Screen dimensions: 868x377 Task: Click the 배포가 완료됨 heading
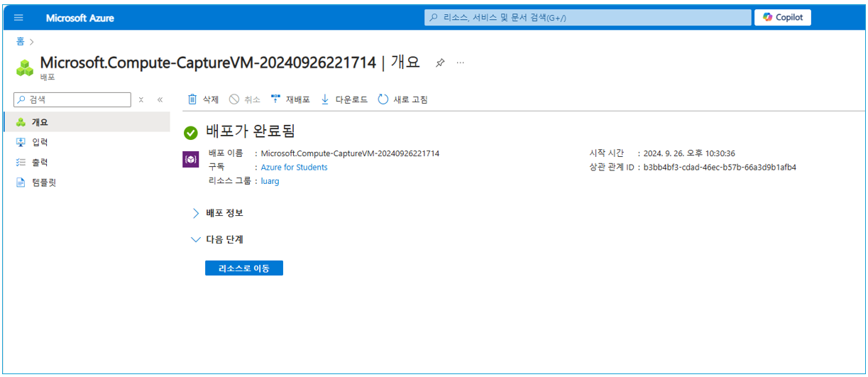click(250, 131)
